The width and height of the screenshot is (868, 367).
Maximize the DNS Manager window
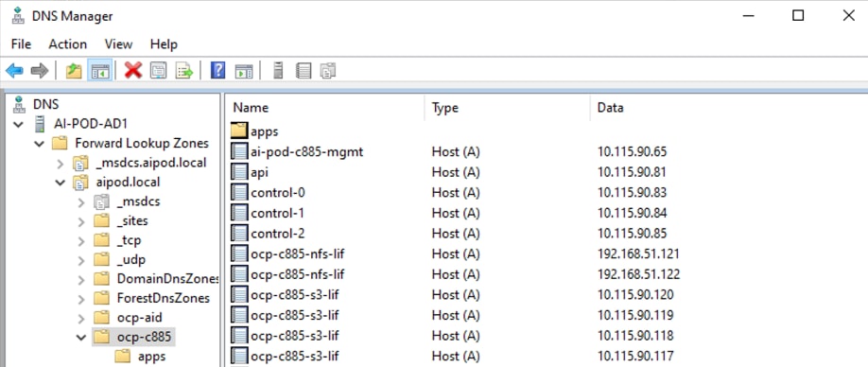798,15
